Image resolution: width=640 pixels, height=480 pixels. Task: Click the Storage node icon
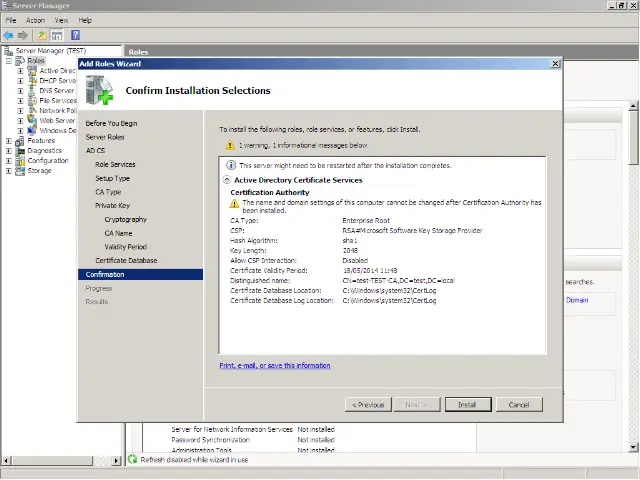pos(20,171)
